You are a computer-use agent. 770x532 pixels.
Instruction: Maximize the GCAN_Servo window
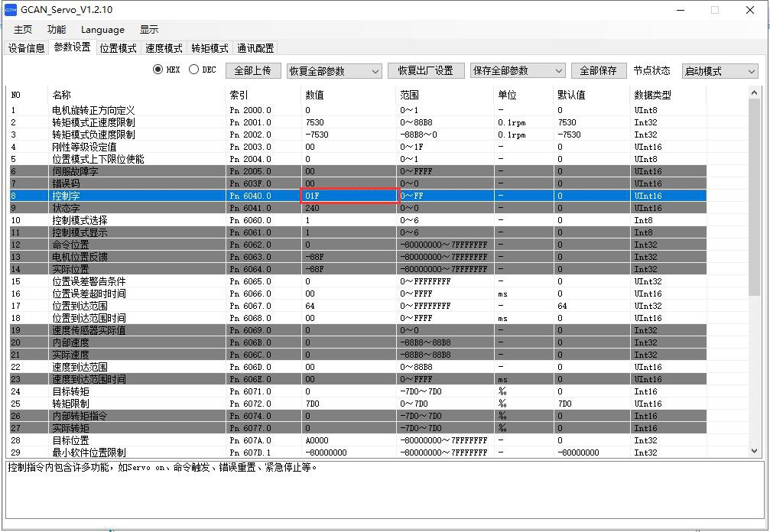point(715,10)
